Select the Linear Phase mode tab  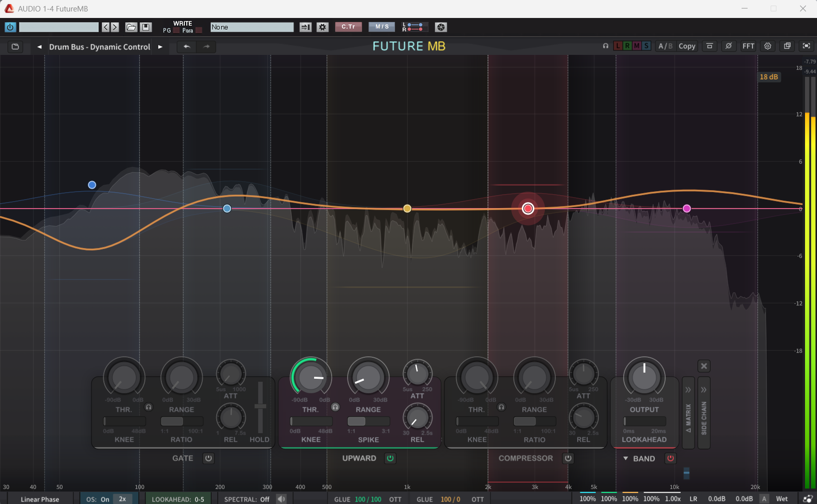coord(40,499)
